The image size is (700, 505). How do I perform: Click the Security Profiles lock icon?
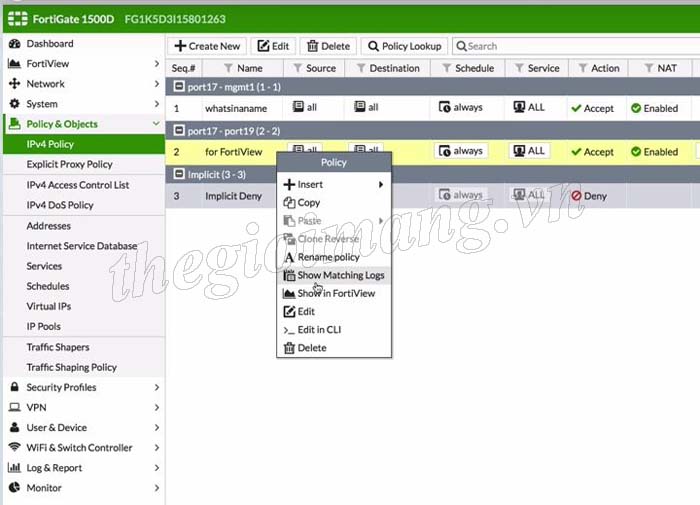tap(15, 387)
